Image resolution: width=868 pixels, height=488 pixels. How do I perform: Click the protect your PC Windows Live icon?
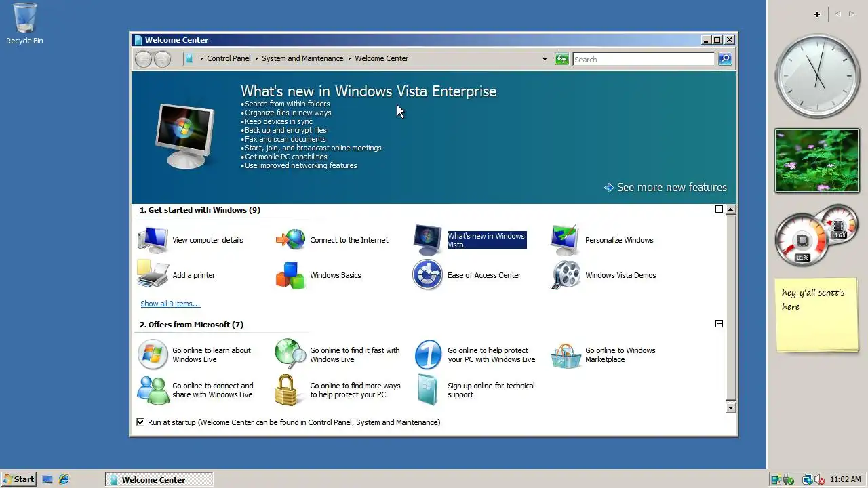click(428, 354)
